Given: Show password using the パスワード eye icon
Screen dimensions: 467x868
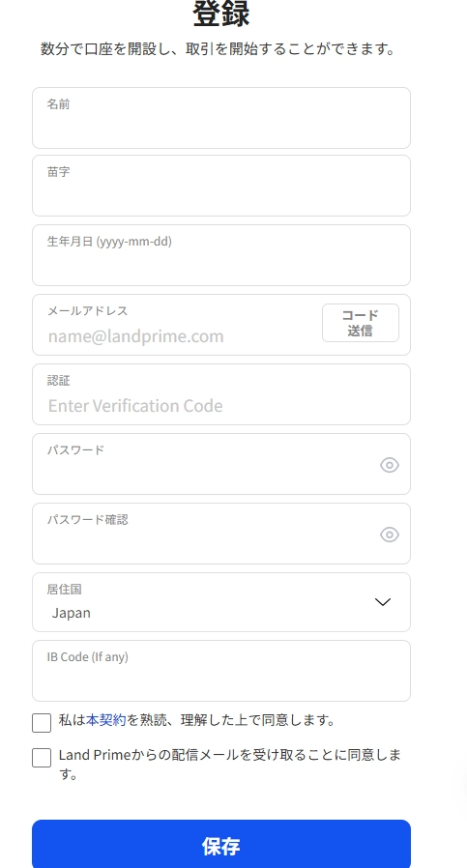Looking at the screenshot, I should (x=390, y=465).
